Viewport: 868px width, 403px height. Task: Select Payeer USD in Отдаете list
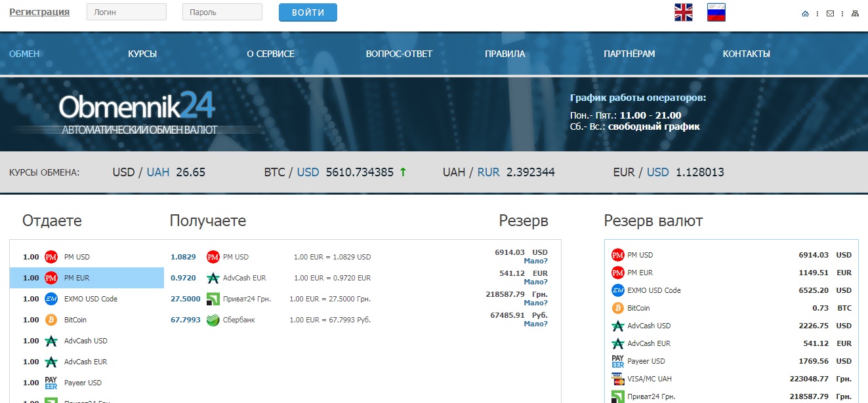click(82, 383)
